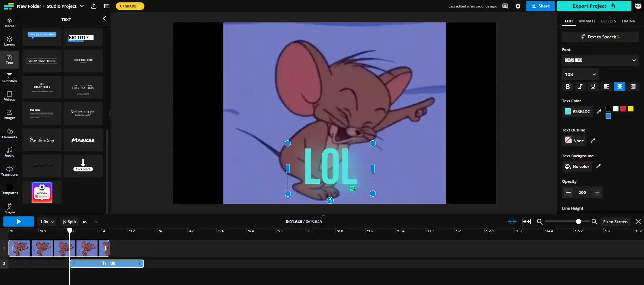Screen dimensions: 644x285
Task: Click the Split button
Action: point(69,221)
